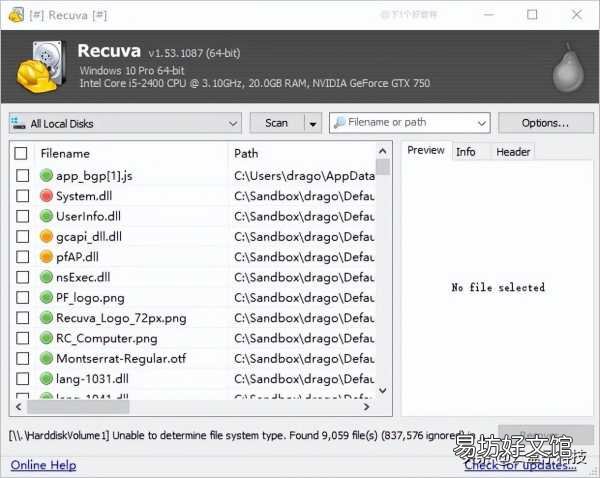Click the vertical scrollbar thumb
Viewport: 600px width, 478px height.
click(383, 167)
